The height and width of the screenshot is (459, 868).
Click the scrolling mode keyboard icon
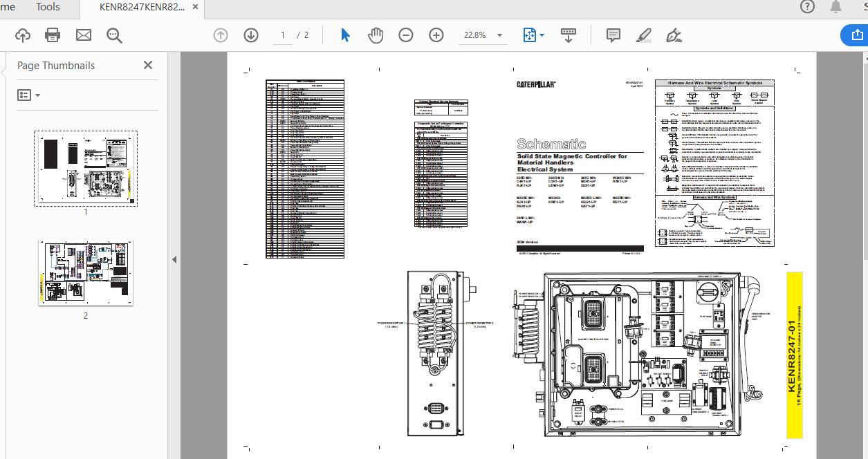tap(569, 35)
